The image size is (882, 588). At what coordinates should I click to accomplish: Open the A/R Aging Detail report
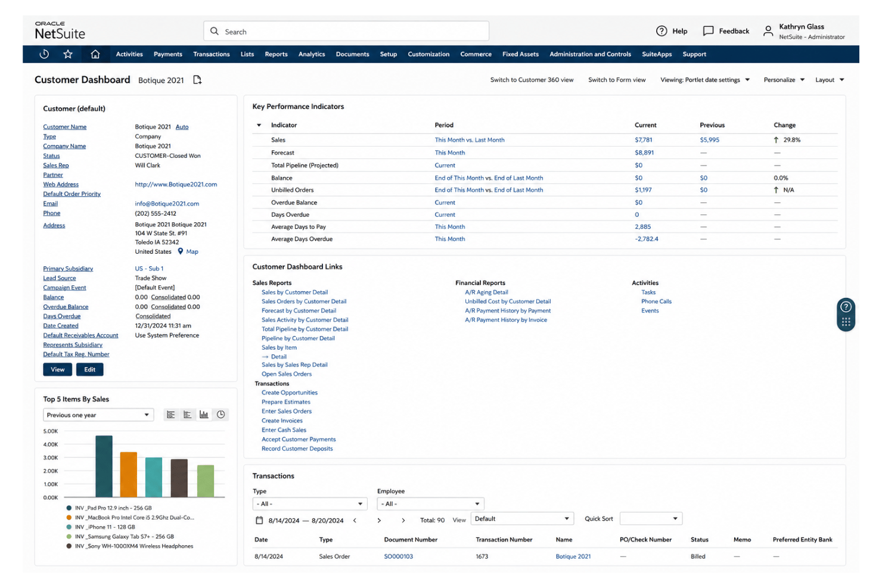(486, 293)
